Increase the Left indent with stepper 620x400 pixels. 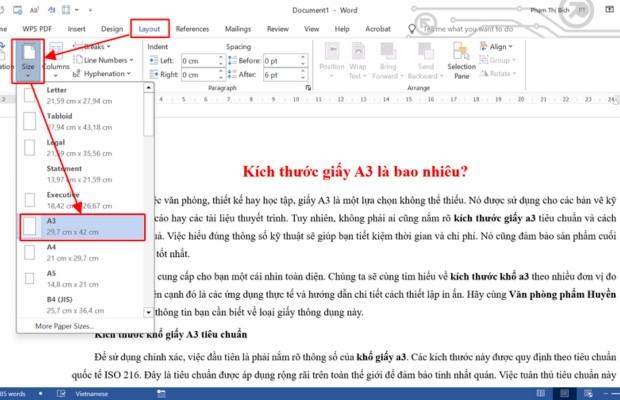(221, 57)
